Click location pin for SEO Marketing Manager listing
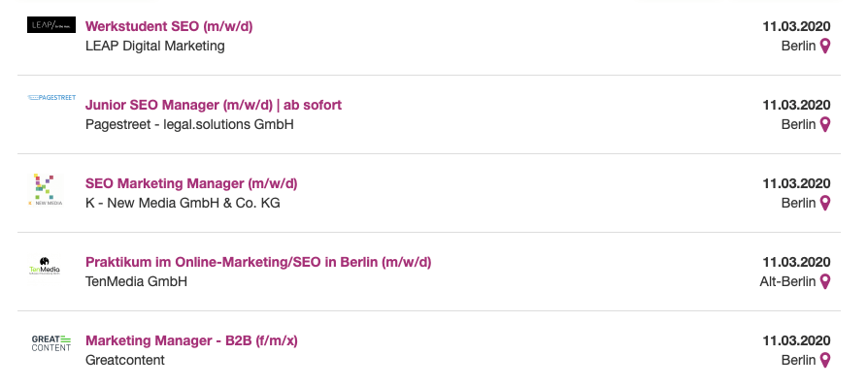Image resolution: width=868 pixels, height=387 pixels. coord(825,203)
